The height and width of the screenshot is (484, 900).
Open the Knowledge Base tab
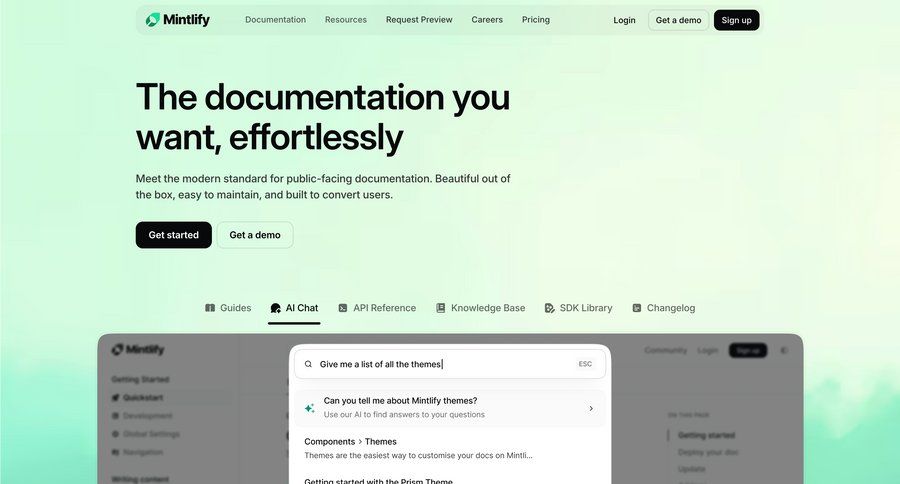pyautogui.click(x=480, y=308)
